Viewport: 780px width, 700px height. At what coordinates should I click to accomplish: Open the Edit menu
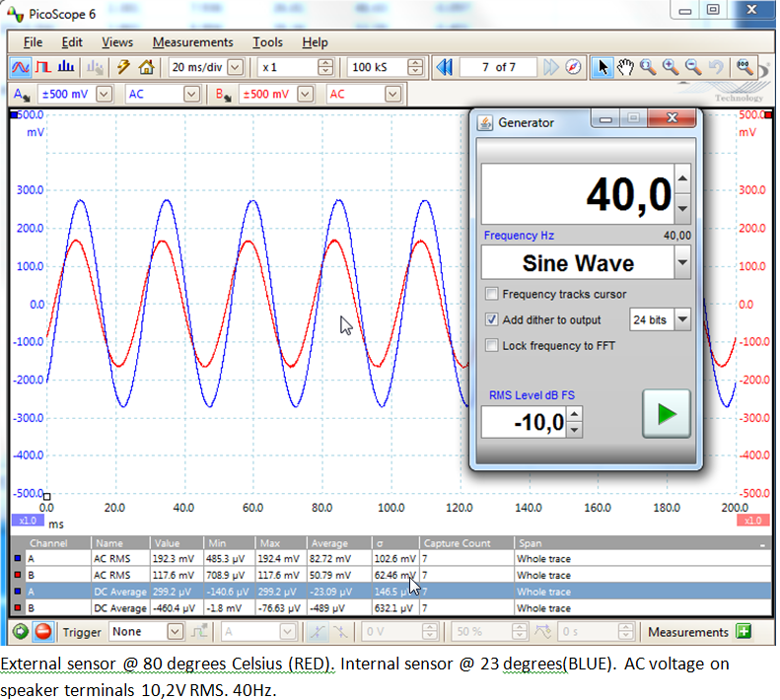pyautogui.click(x=72, y=42)
